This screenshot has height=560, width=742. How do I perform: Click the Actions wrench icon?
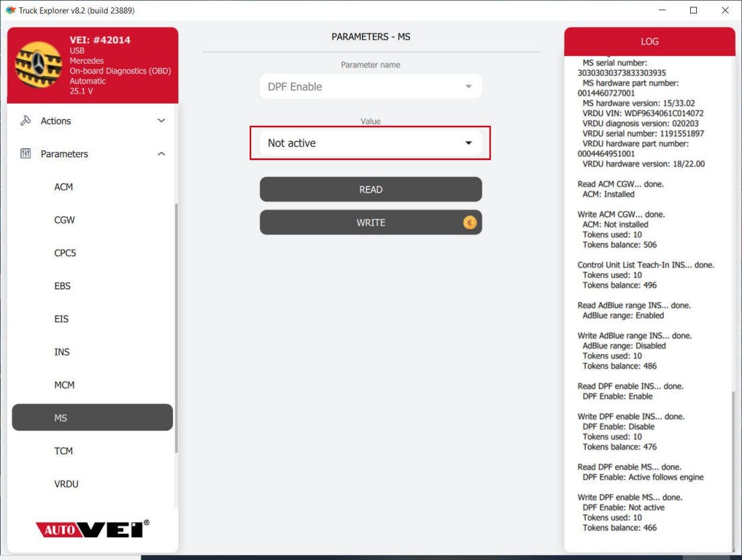26,121
